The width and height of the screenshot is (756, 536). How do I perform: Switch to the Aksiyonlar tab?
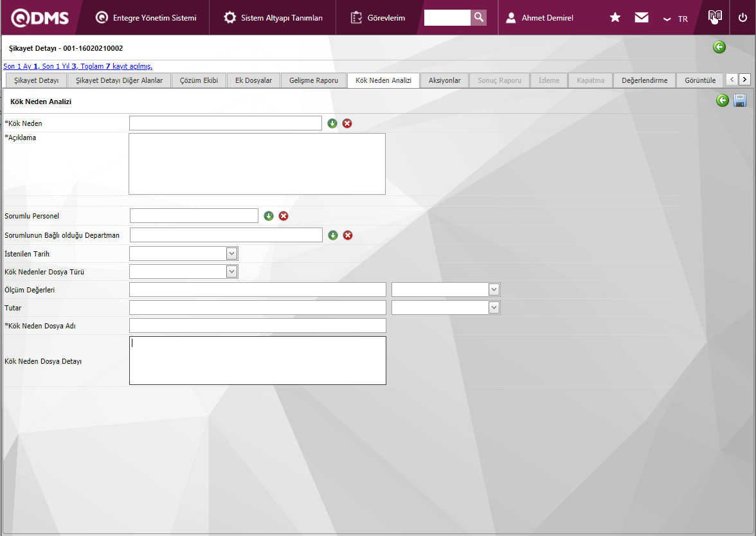point(445,80)
